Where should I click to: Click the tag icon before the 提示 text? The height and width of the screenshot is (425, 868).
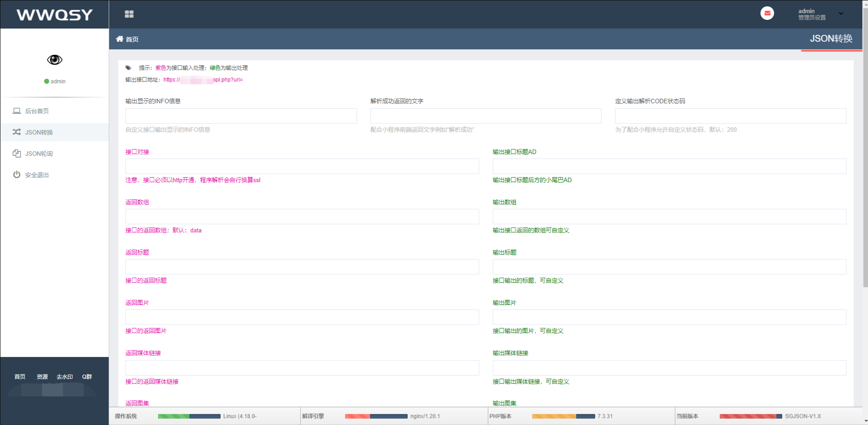(x=128, y=68)
